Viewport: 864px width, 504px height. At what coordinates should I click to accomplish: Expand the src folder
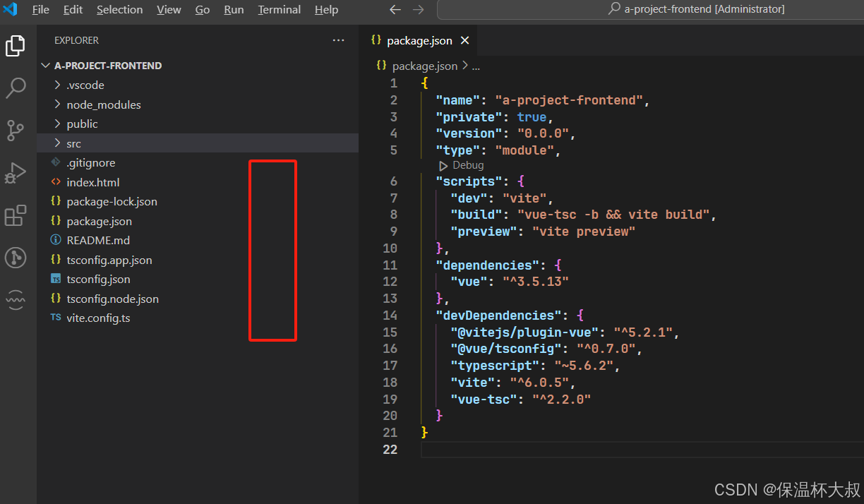click(73, 144)
